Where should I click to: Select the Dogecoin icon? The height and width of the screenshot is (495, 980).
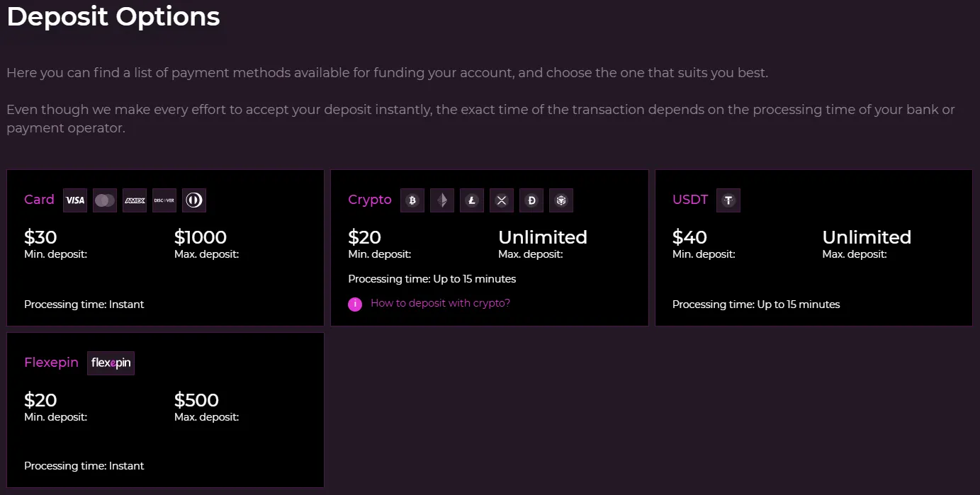tap(531, 200)
